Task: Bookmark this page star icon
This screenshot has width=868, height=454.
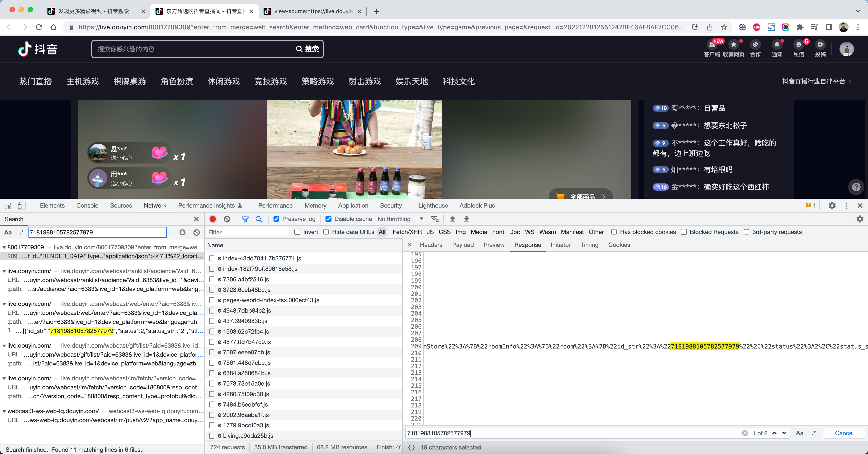Action: (724, 27)
